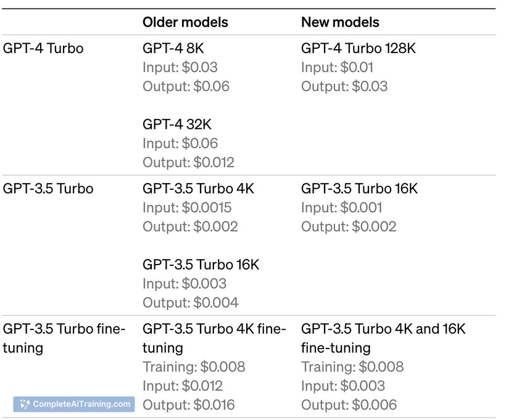Click "Input: $0.012" price

pos(183,386)
